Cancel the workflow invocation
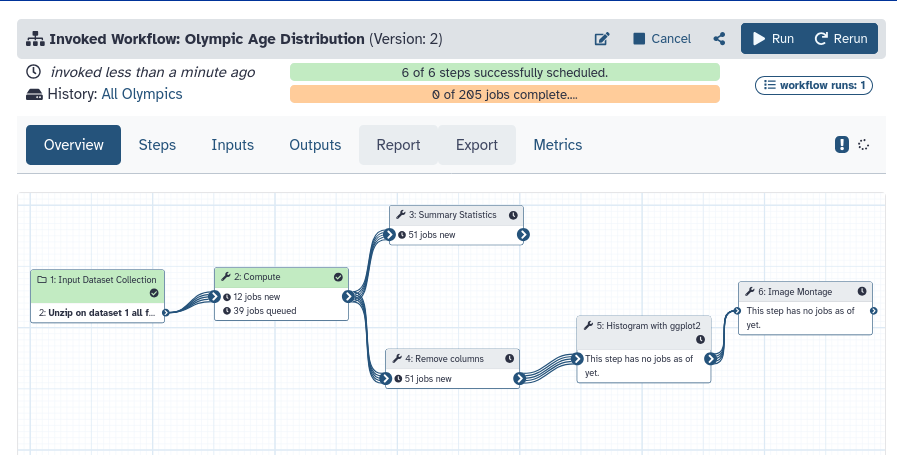Screen dimensions: 897x455 (662, 39)
